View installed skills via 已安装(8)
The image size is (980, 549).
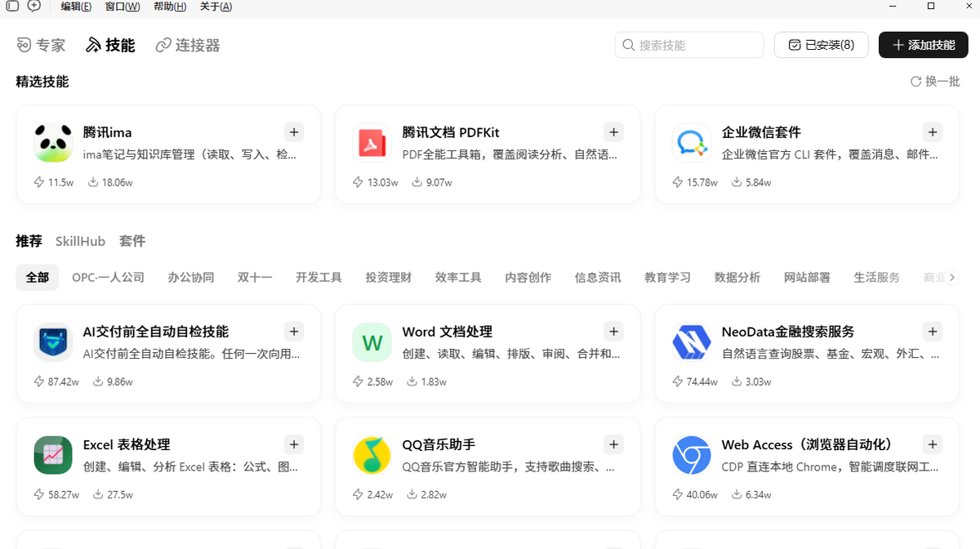(821, 45)
